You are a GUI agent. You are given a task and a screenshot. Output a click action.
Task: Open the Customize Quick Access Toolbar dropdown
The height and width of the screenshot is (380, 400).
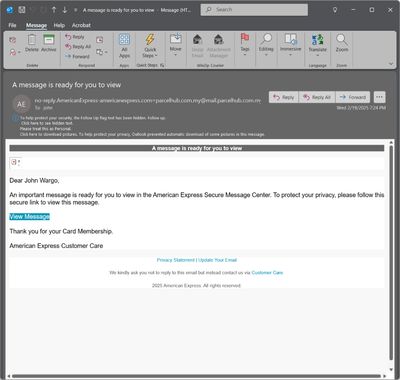pos(76,10)
